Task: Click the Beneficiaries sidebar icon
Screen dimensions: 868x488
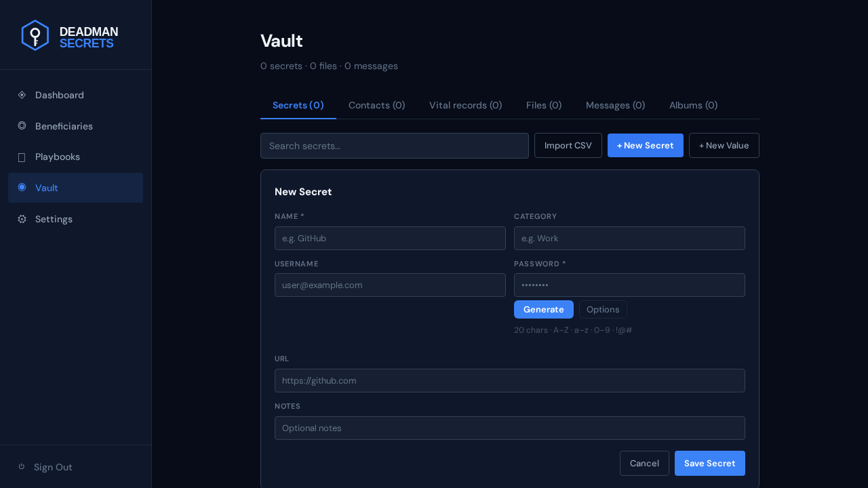Action: coord(22,126)
